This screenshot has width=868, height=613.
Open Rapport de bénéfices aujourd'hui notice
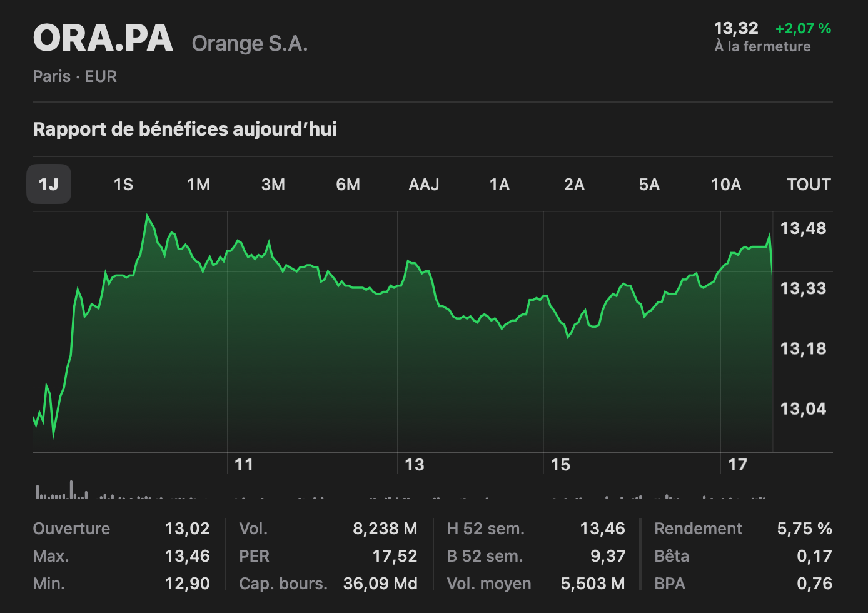(x=184, y=129)
